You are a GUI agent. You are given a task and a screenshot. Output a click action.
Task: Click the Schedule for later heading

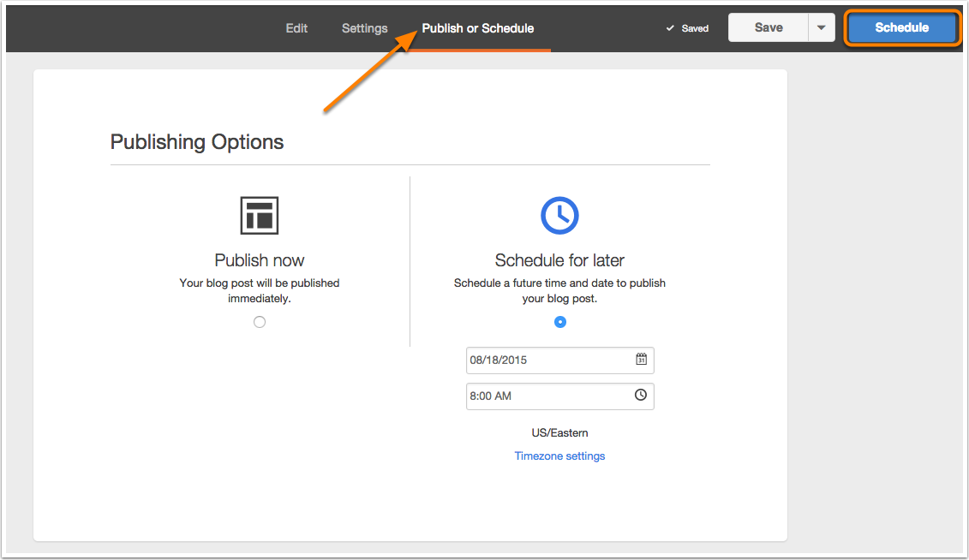[559, 260]
